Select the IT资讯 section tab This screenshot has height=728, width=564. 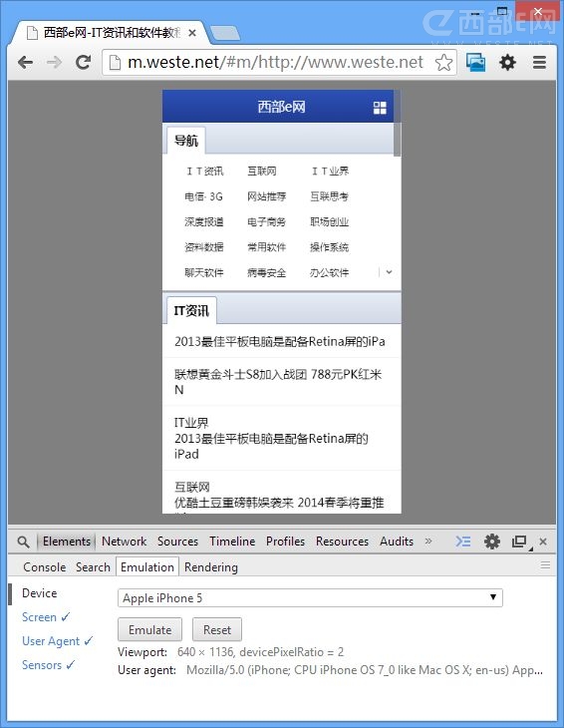(x=191, y=310)
